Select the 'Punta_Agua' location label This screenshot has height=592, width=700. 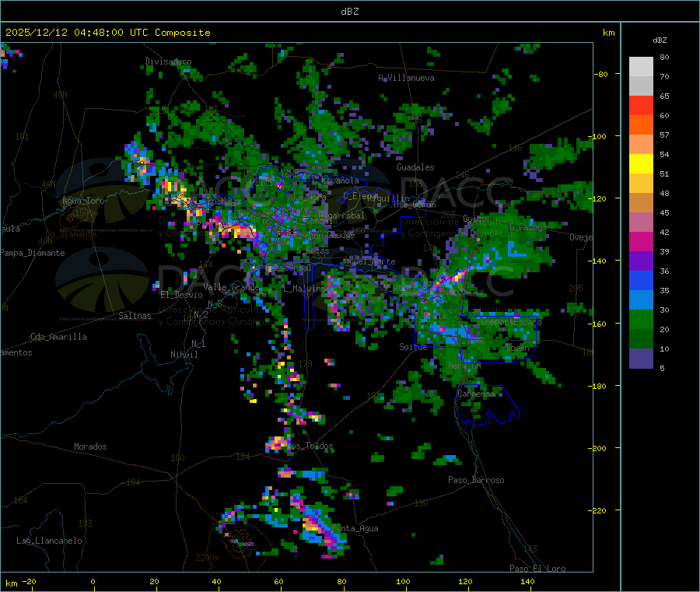tap(355, 528)
